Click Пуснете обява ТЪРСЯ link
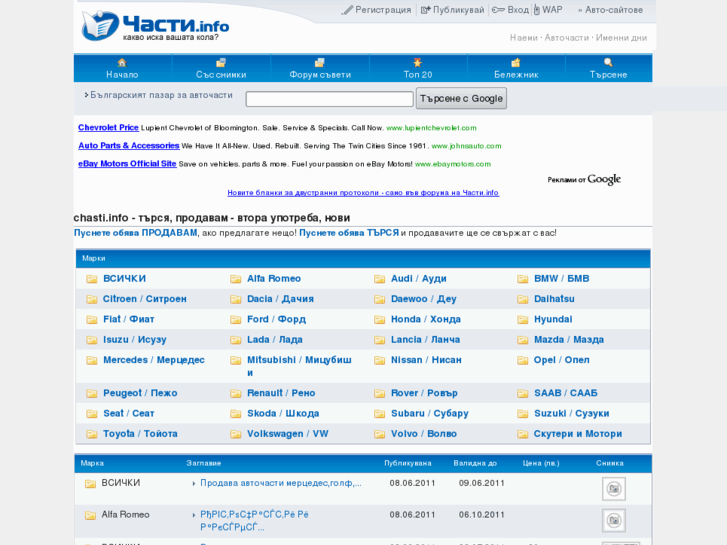The width and height of the screenshot is (727, 545). (349, 233)
